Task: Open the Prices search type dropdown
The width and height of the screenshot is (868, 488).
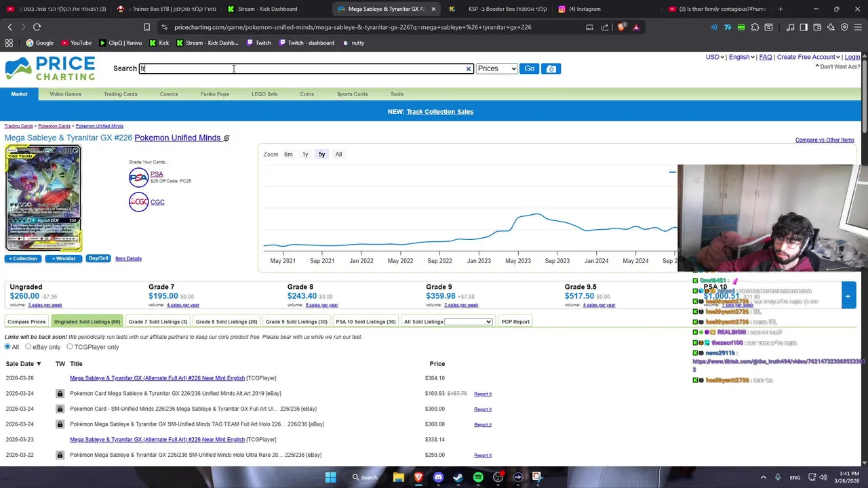Action: click(496, 68)
